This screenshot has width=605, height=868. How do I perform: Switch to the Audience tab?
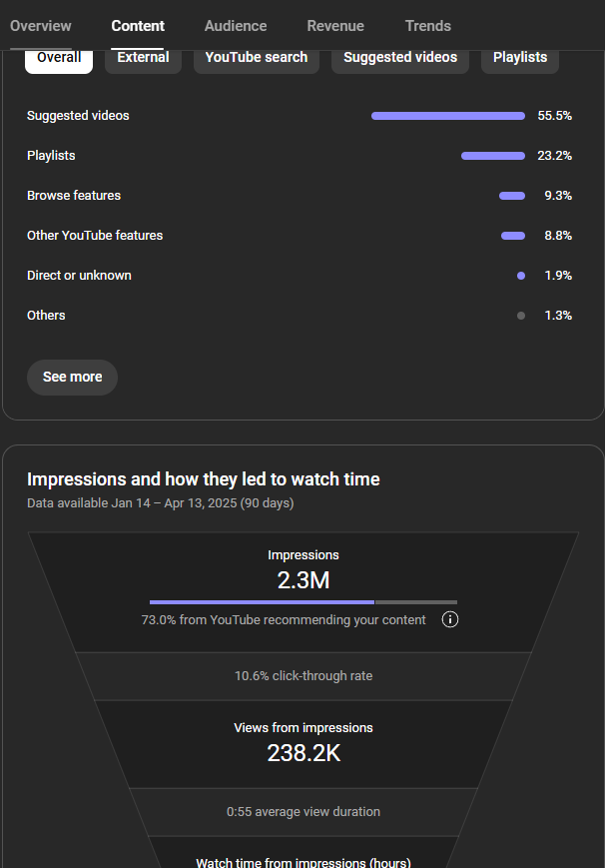tap(236, 26)
